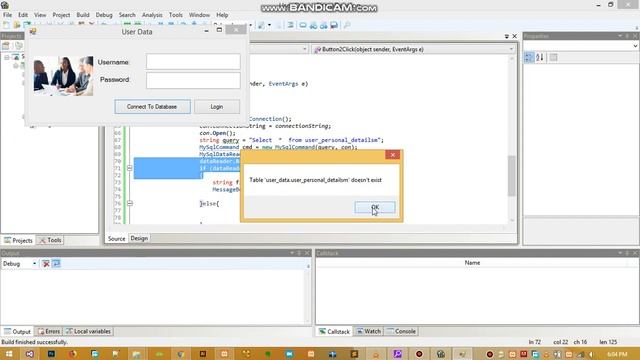Select Alphabetical sort in Properties panel
640x360 pixels.
pyautogui.click(x=540, y=58)
